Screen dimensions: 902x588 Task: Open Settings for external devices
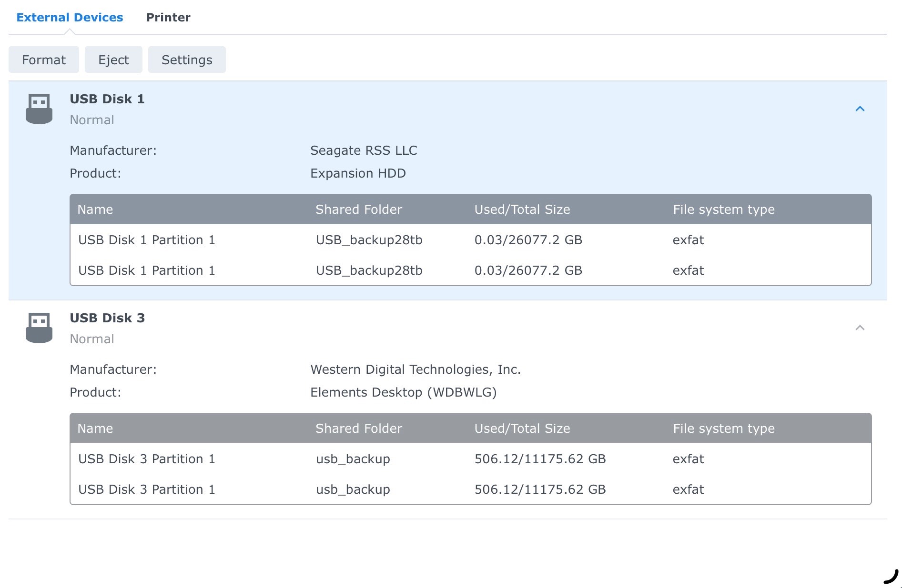pos(186,60)
